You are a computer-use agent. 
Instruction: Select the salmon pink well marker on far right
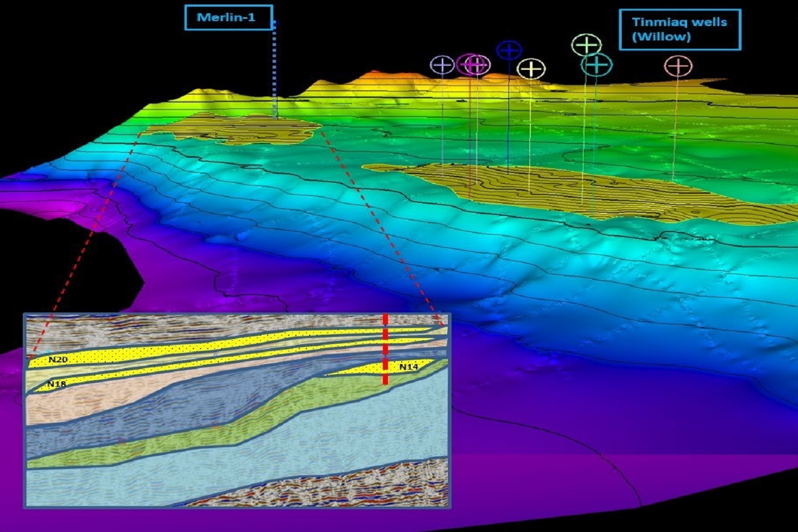click(x=678, y=66)
